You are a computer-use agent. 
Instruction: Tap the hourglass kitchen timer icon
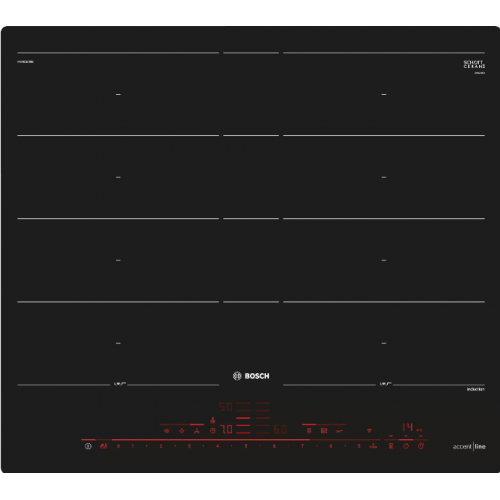point(391,446)
